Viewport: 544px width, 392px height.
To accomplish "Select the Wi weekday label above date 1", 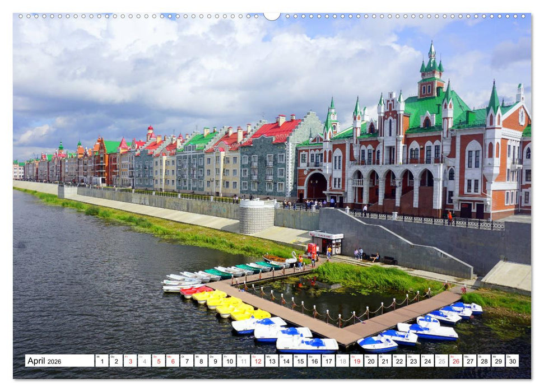I will pyautogui.click(x=97, y=357).
